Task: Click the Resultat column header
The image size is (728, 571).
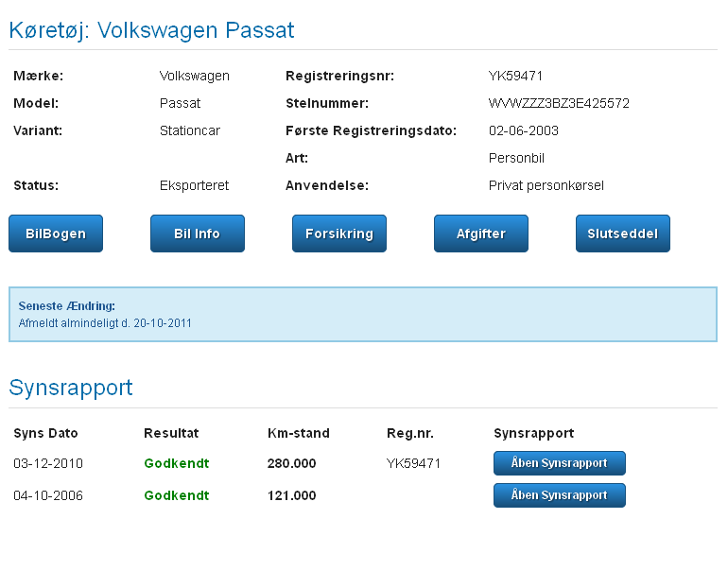Action: pos(171,433)
